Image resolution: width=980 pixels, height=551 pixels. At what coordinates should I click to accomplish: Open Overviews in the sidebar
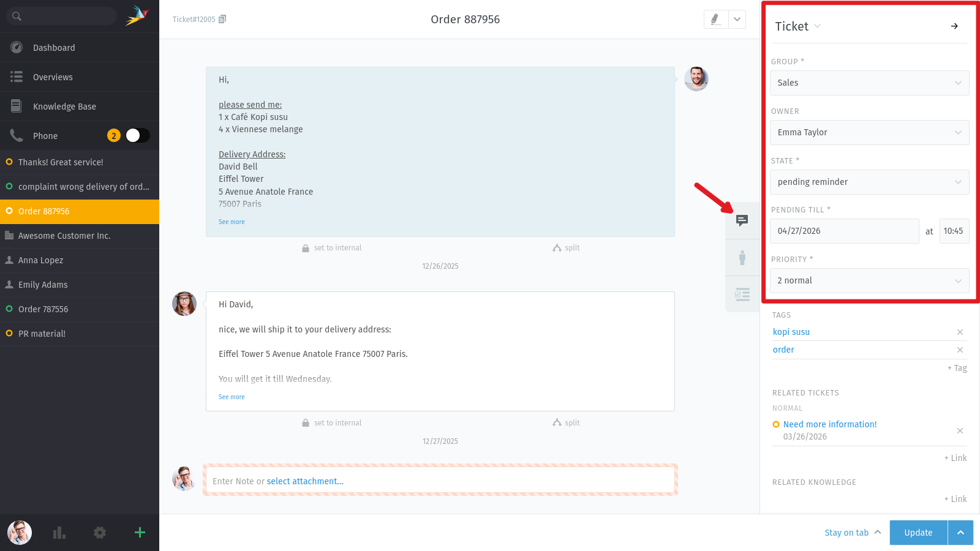[x=80, y=77]
